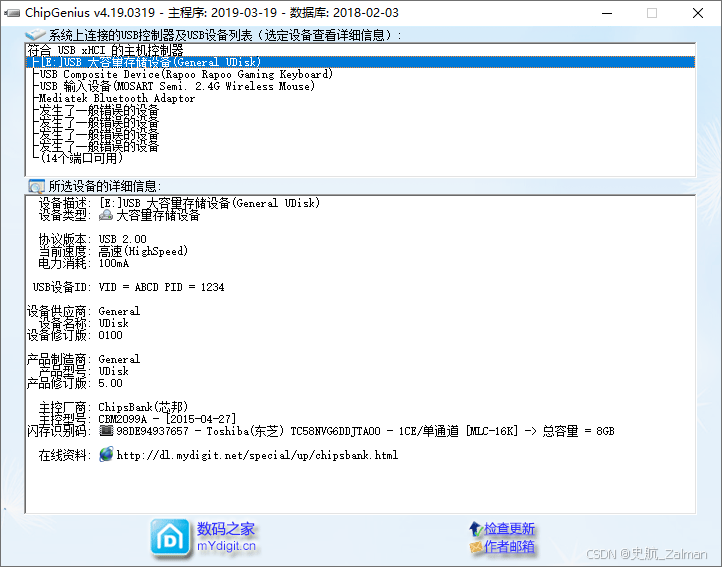The width and height of the screenshot is (722, 567).
Task: Click the 高速(HighSpeed) current speed value
Action: click(x=143, y=251)
